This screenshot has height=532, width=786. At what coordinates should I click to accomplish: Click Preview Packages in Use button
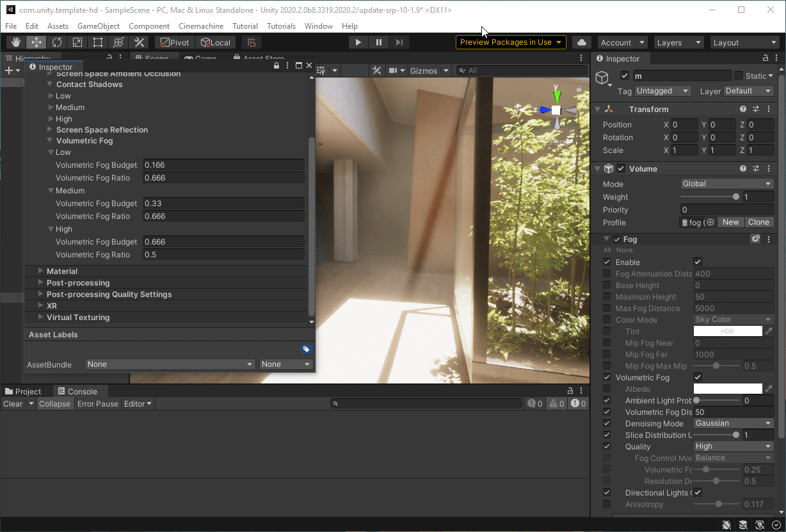tap(511, 42)
